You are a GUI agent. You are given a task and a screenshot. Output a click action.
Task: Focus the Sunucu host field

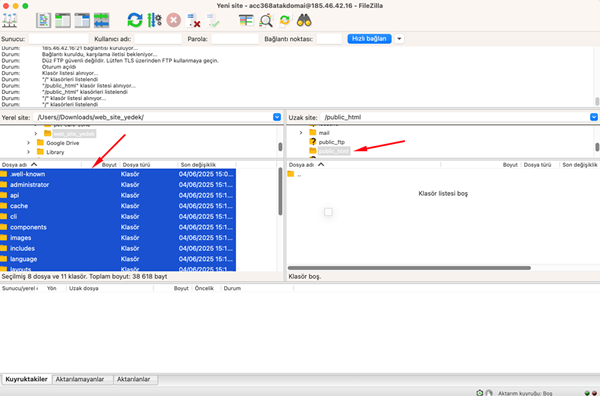point(59,39)
